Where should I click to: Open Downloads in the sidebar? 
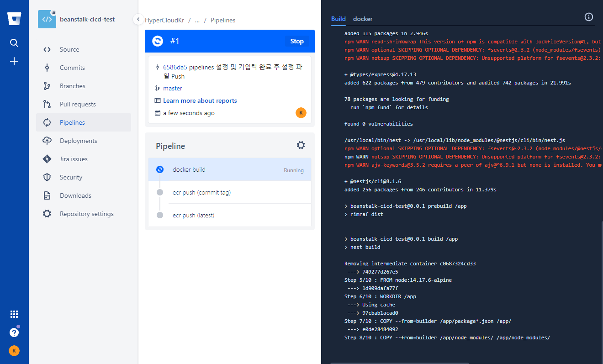(84, 195)
